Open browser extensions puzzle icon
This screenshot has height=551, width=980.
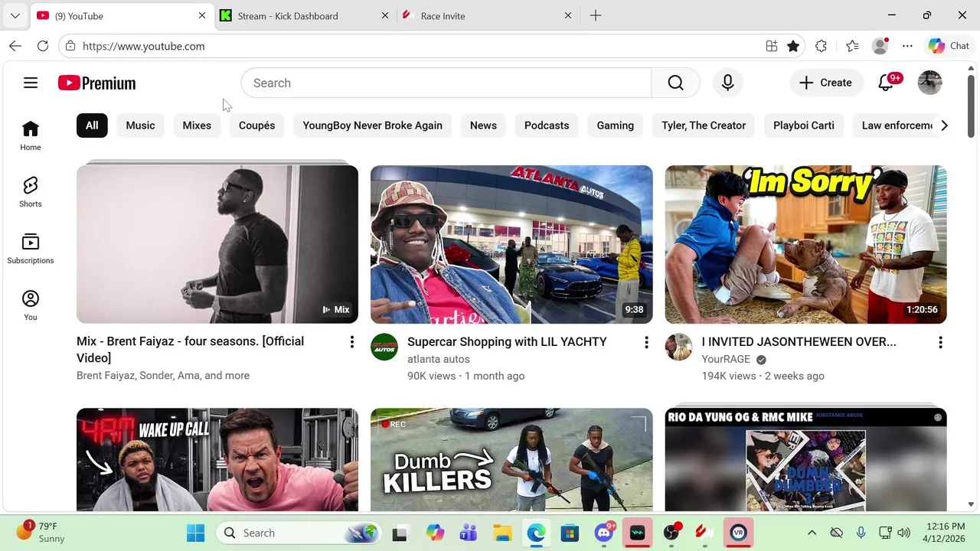[821, 46]
